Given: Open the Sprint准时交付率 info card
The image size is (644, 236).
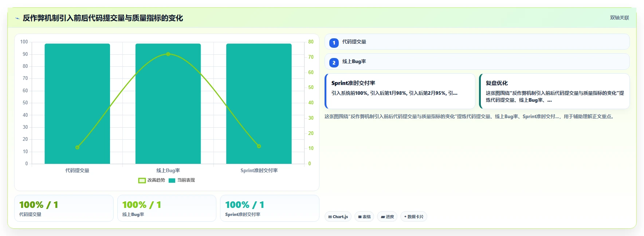Looking at the screenshot, I should [400, 91].
